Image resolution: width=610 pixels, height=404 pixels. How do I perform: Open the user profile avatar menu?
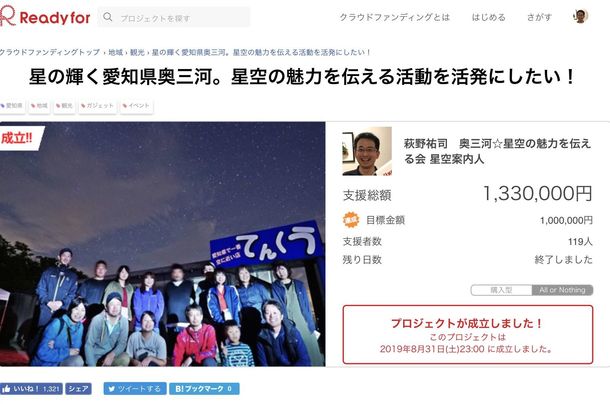pyautogui.click(x=580, y=16)
